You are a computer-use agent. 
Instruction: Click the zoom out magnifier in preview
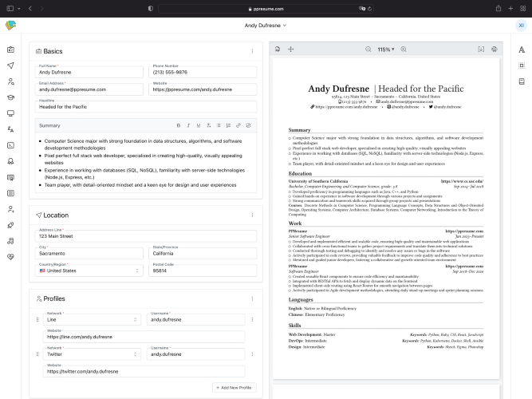click(368, 49)
